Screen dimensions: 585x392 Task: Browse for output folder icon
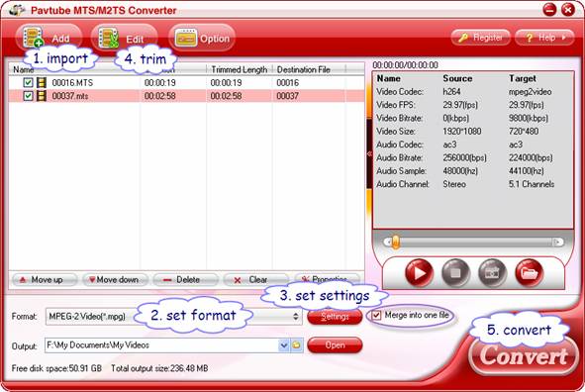click(x=297, y=345)
